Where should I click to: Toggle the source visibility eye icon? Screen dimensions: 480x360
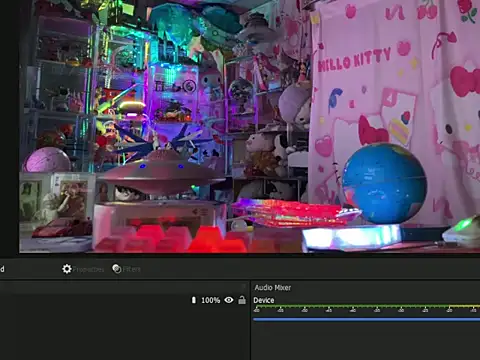tap(229, 300)
